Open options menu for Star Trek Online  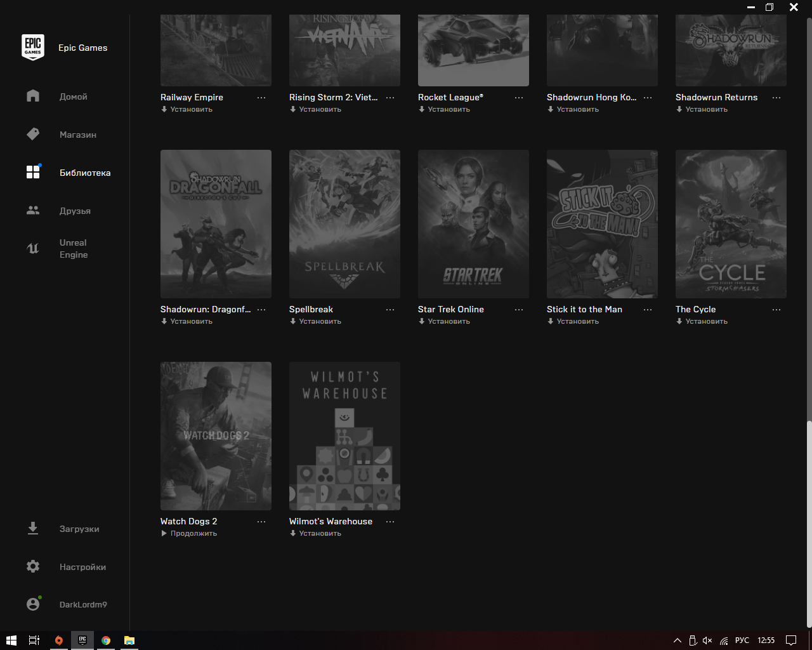tap(519, 310)
